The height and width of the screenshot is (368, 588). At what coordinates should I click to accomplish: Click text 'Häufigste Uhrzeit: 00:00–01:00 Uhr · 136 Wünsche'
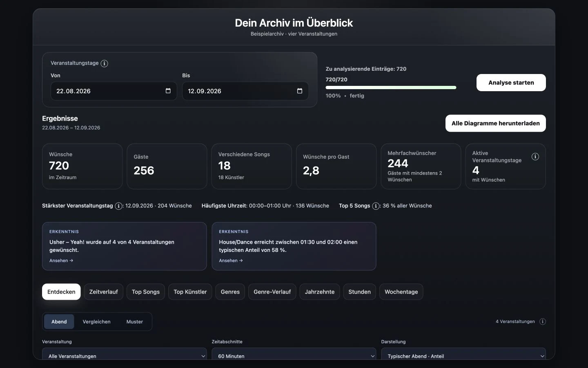pos(265,206)
